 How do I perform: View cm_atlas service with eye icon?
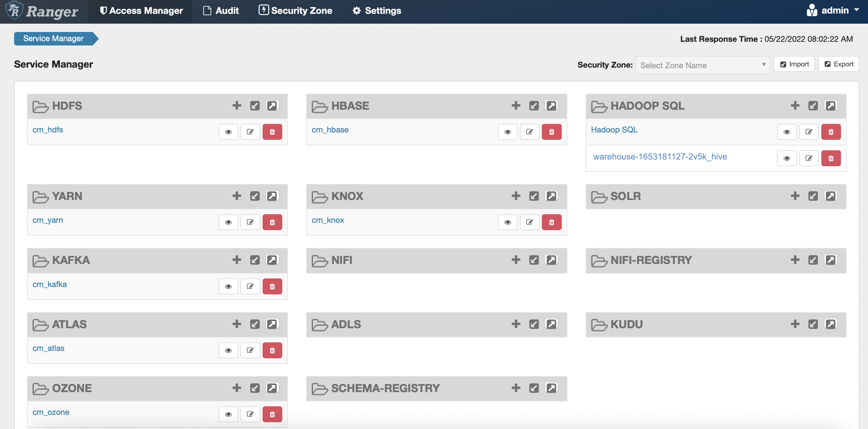click(x=228, y=350)
